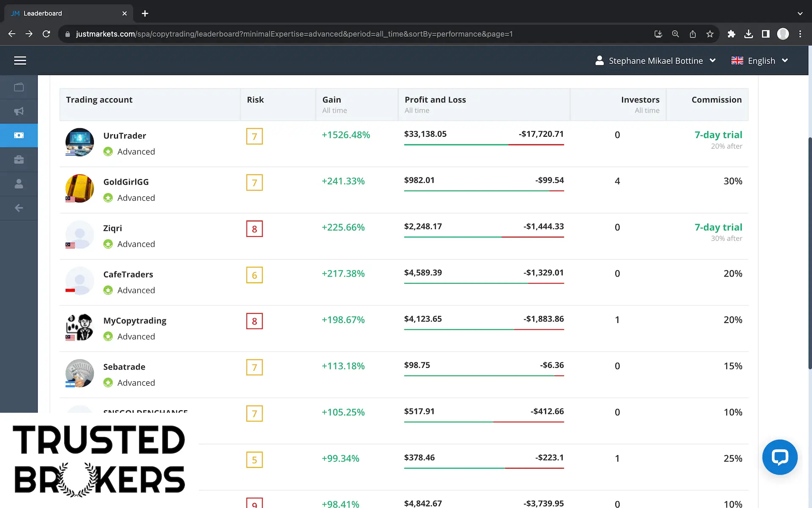Screen dimensions: 812x508
Task: Select the highlighted money sidebar icon
Action: pos(19,135)
